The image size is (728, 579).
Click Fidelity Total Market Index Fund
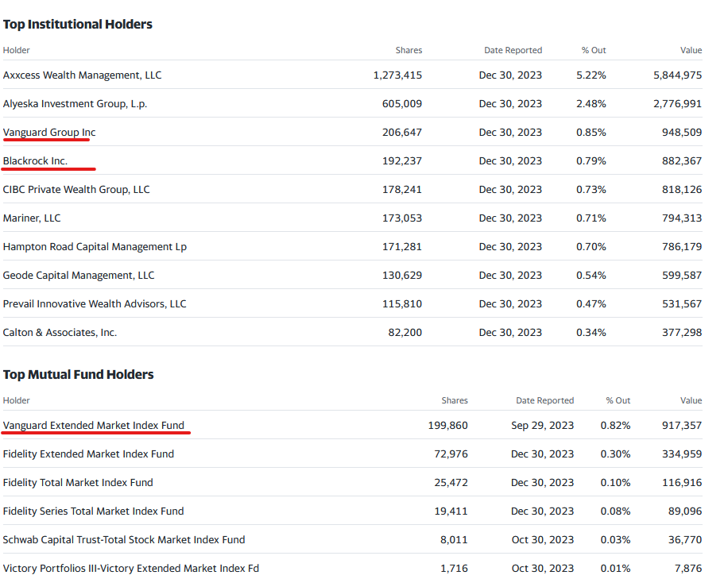pyautogui.click(x=78, y=482)
